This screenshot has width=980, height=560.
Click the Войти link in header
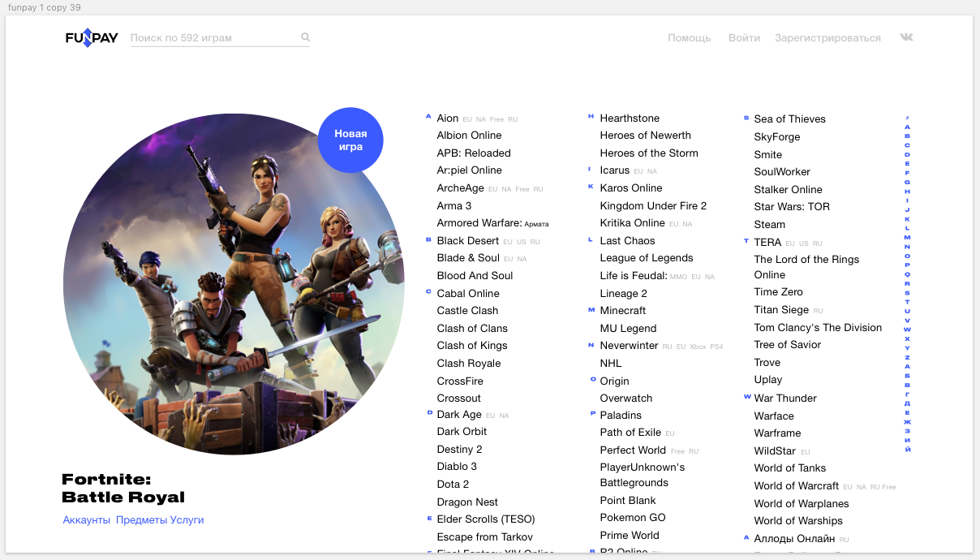click(x=744, y=38)
